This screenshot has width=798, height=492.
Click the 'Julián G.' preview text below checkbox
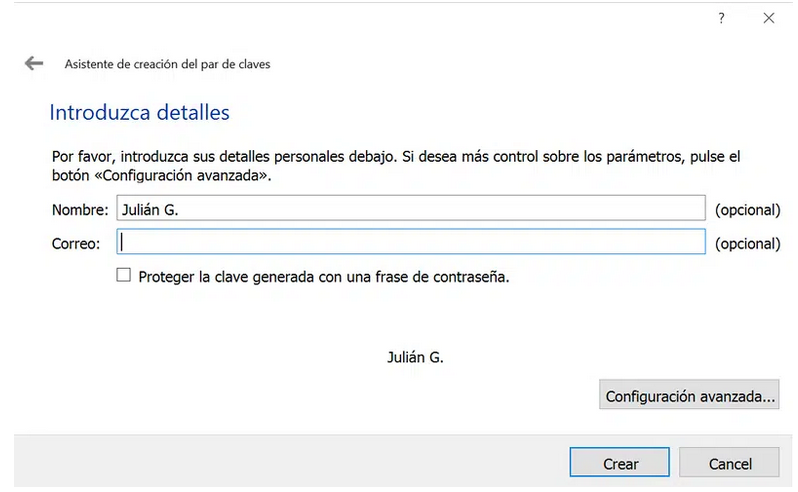415,357
